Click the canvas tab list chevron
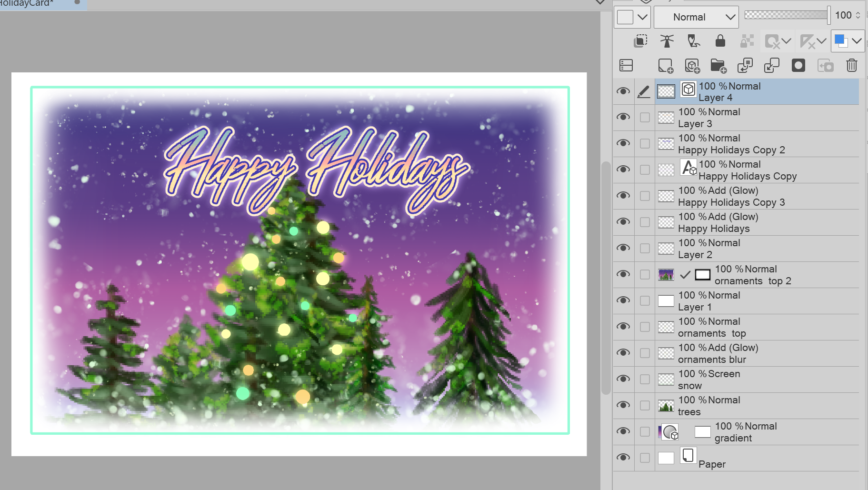 point(600,2)
